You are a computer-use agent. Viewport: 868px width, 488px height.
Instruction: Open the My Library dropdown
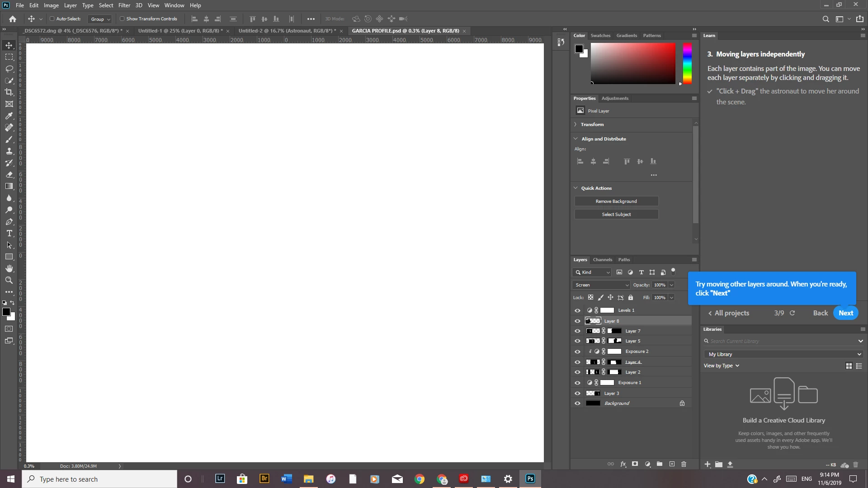[784, 354]
